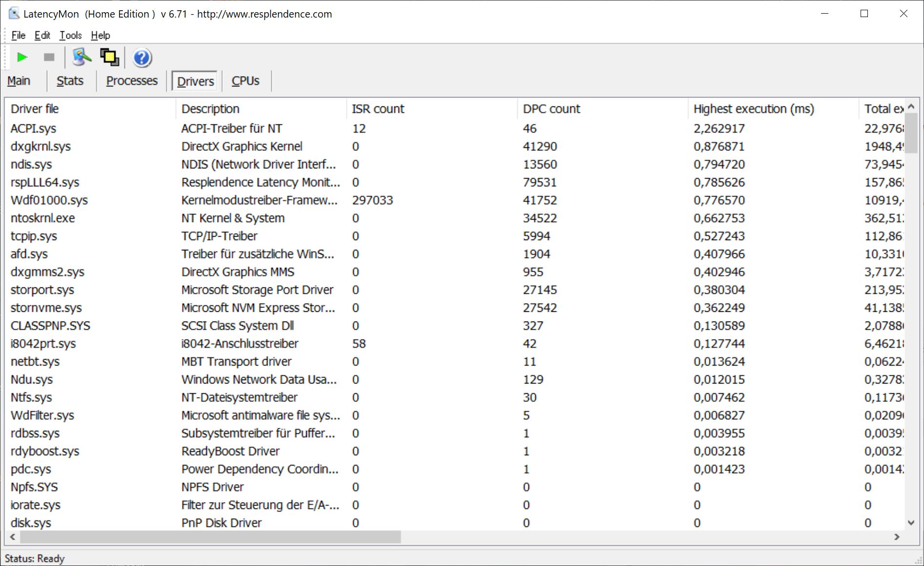Screen dimensions: 924x566
Task: Click the Microsoft Storage Port Driver description
Action: pyautogui.click(x=258, y=290)
